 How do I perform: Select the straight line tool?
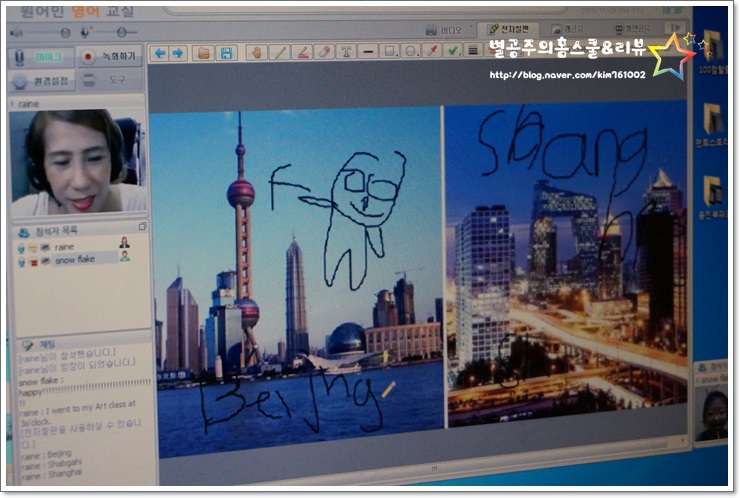coord(369,51)
